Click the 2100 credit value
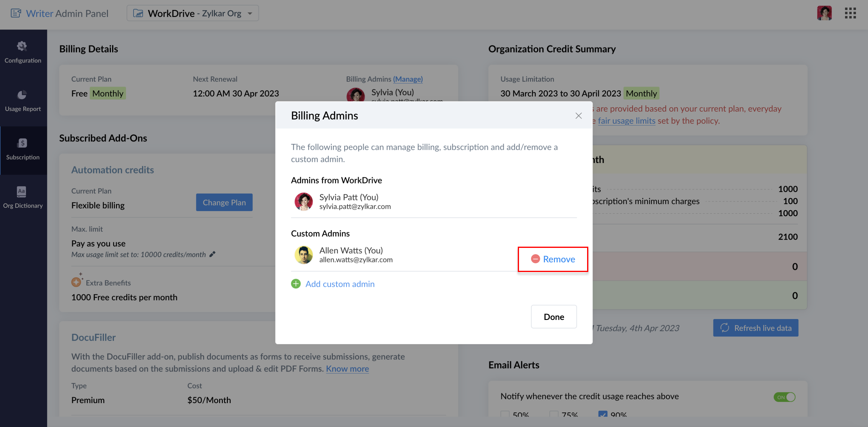Viewport: 868px width, 427px height. point(788,237)
